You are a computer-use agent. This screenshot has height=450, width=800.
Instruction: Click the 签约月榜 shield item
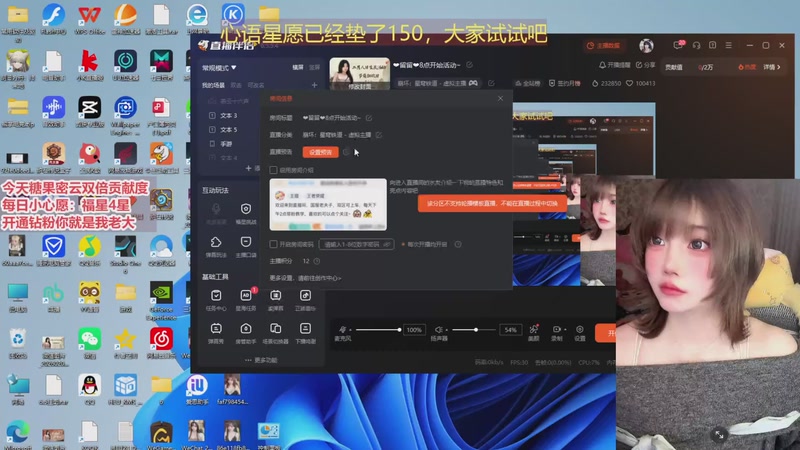click(x=565, y=83)
